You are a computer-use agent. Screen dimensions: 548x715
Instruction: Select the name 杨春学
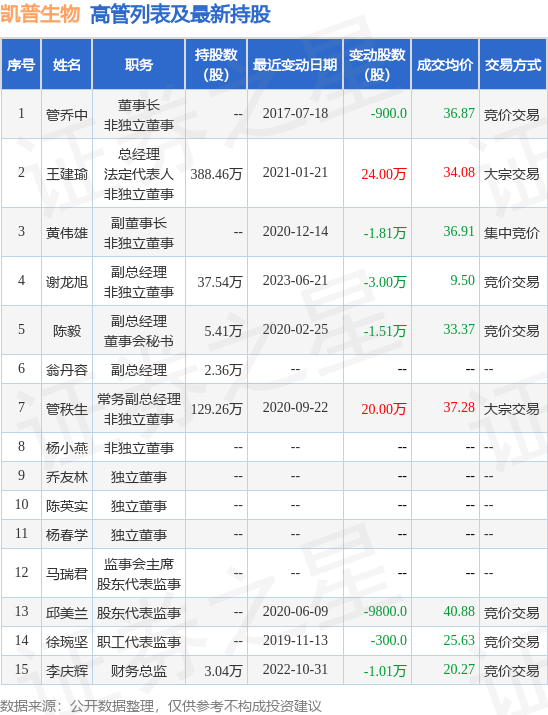point(67,535)
